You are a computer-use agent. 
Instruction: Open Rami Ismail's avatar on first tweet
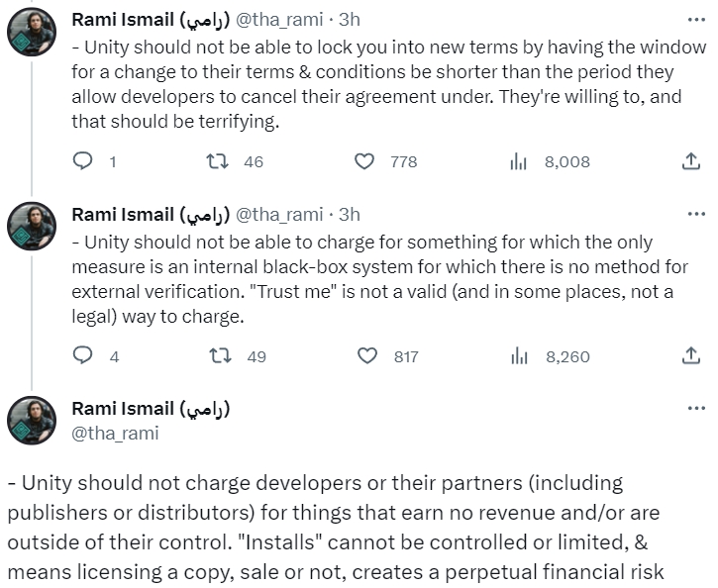click(32, 36)
